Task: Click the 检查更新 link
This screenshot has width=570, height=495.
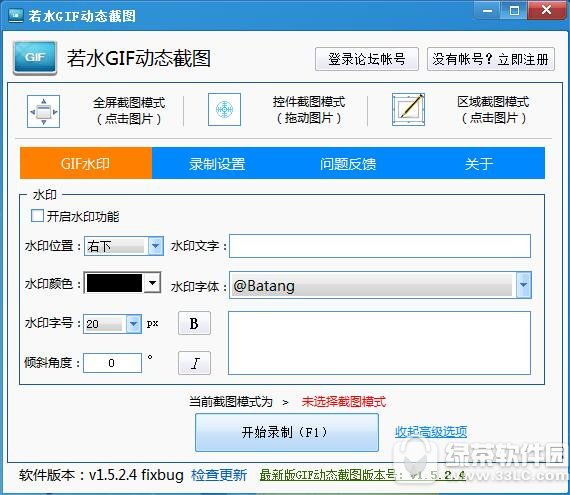Action: (219, 475)
